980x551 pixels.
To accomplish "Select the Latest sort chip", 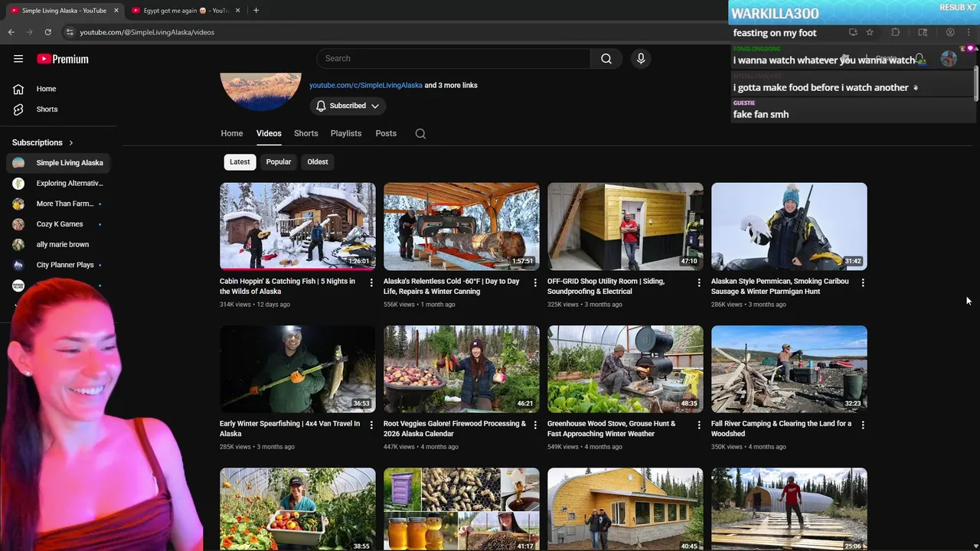I will click(240, 162).
